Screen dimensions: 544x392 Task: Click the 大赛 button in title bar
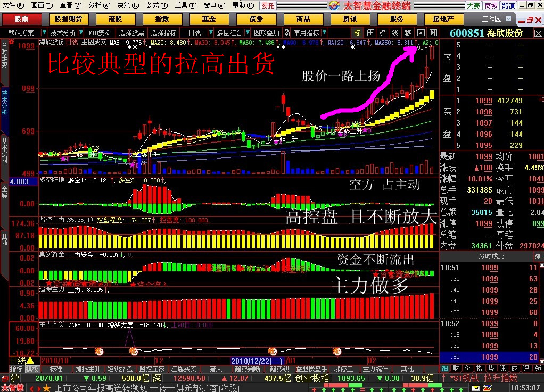click(x=473, y=5)
